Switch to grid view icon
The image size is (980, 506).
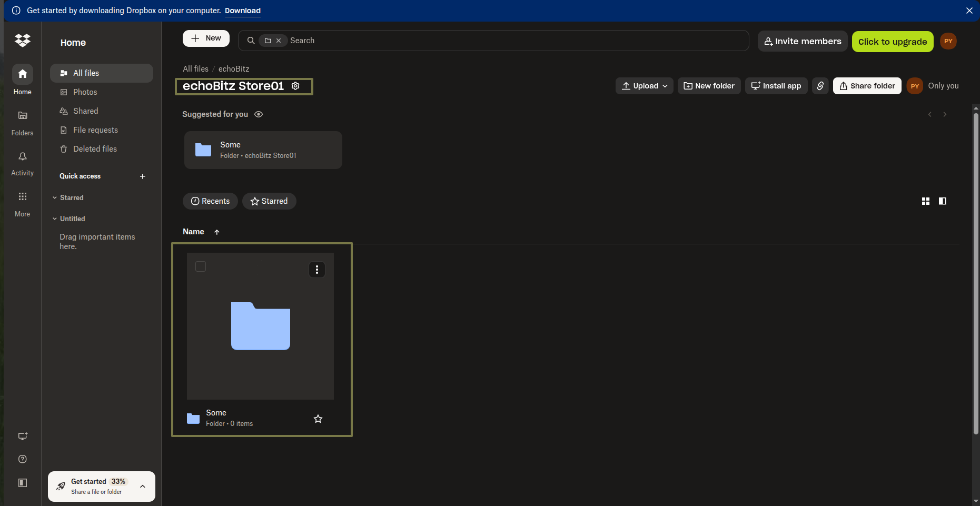tap(926, 201)
